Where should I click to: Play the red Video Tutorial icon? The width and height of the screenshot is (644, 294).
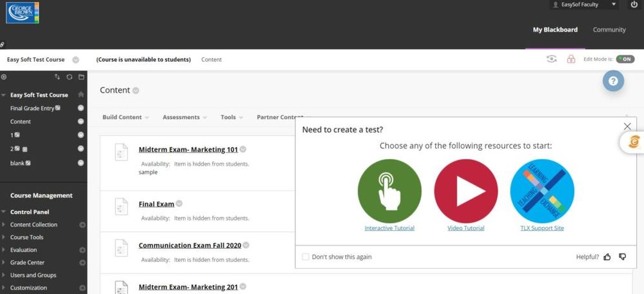(x=465, y=191)
